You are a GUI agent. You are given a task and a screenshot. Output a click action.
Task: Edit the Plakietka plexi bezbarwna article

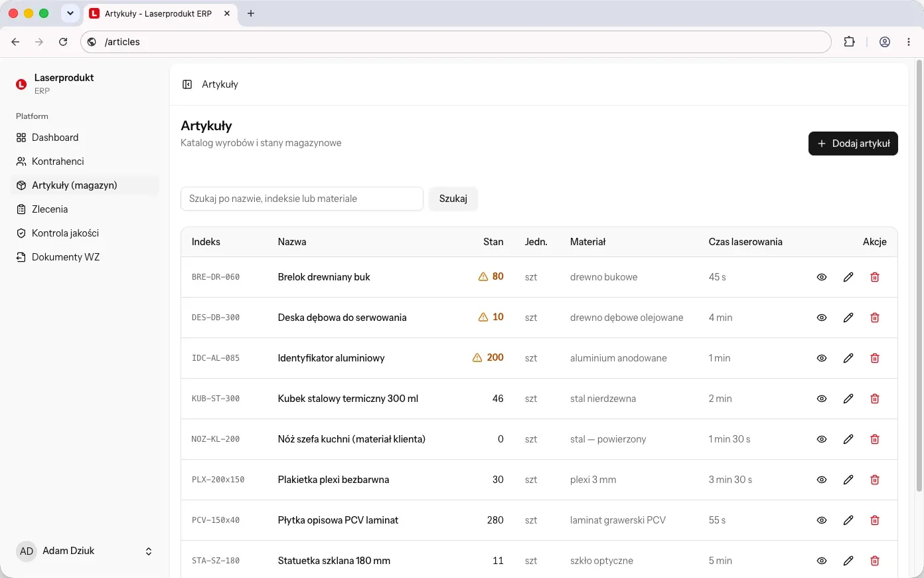click(x=848, y=480)
